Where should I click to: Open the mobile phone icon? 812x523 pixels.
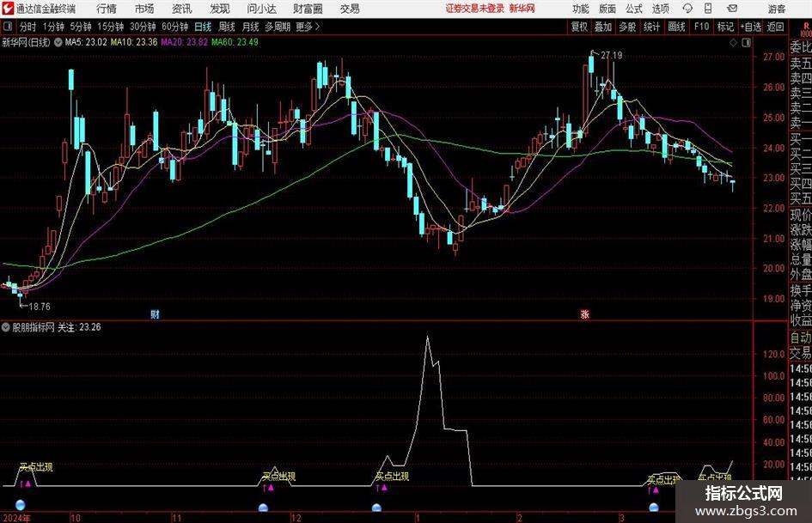(708, 9)
